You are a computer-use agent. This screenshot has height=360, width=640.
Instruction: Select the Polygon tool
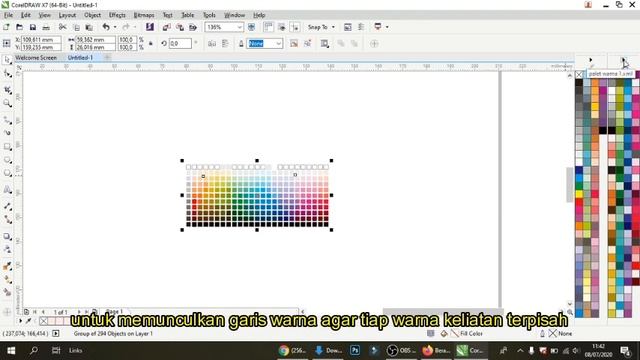(x=7, y=173)
